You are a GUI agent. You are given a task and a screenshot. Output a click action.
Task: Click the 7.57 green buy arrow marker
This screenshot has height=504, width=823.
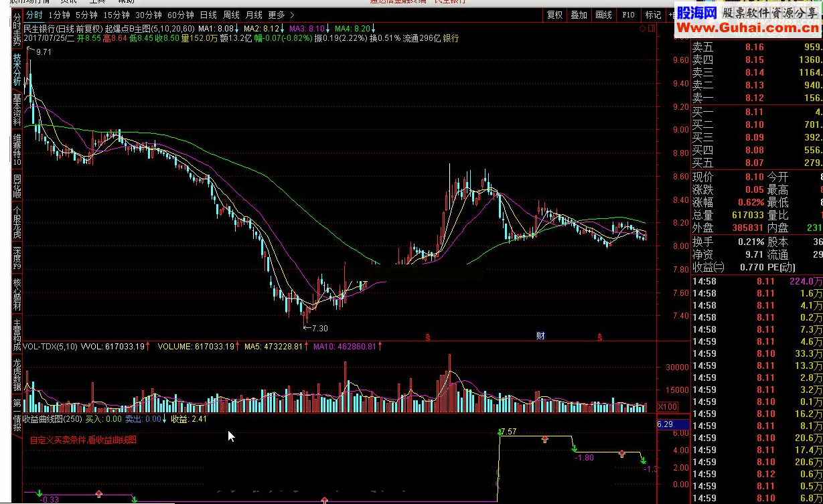[500, 432]
